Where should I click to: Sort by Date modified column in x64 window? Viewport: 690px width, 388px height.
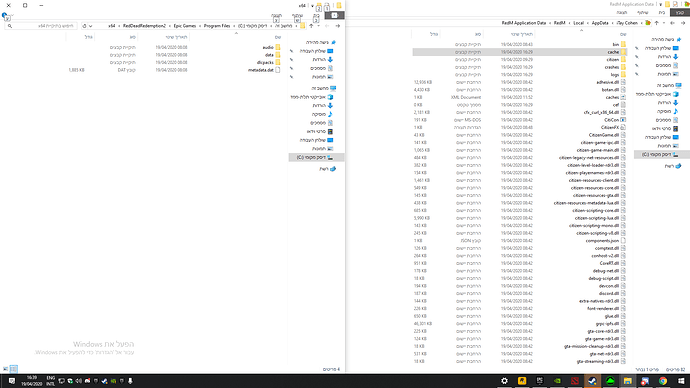pyautogui.click(x=176, y=37)
